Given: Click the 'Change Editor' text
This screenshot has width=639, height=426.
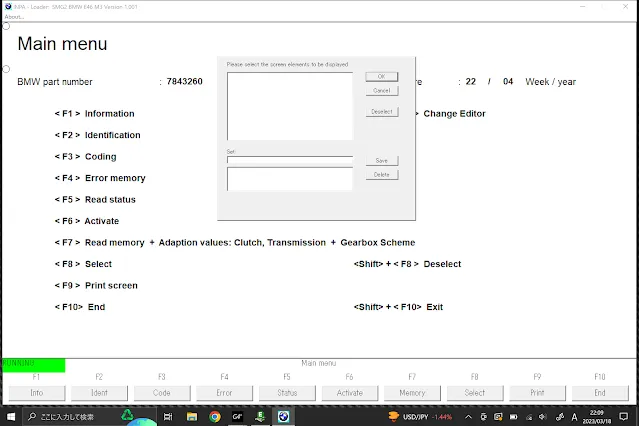Looking at the screenshot, I should tap(454, 114).
